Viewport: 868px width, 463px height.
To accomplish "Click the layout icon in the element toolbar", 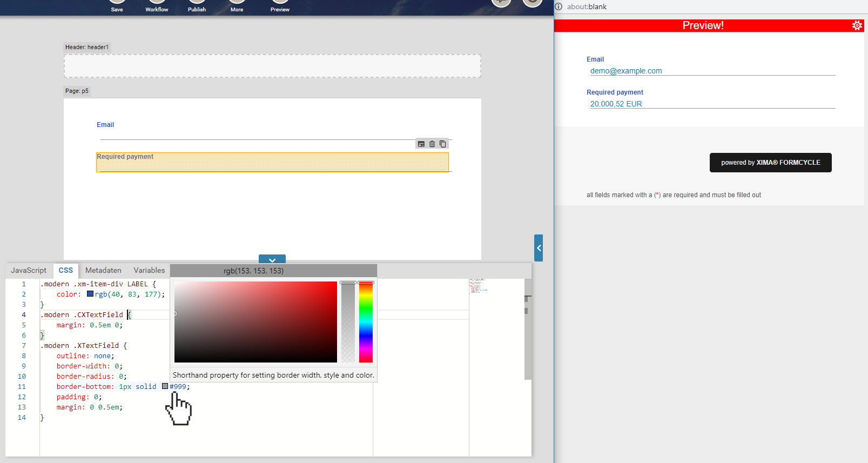I will pos(421,144).
